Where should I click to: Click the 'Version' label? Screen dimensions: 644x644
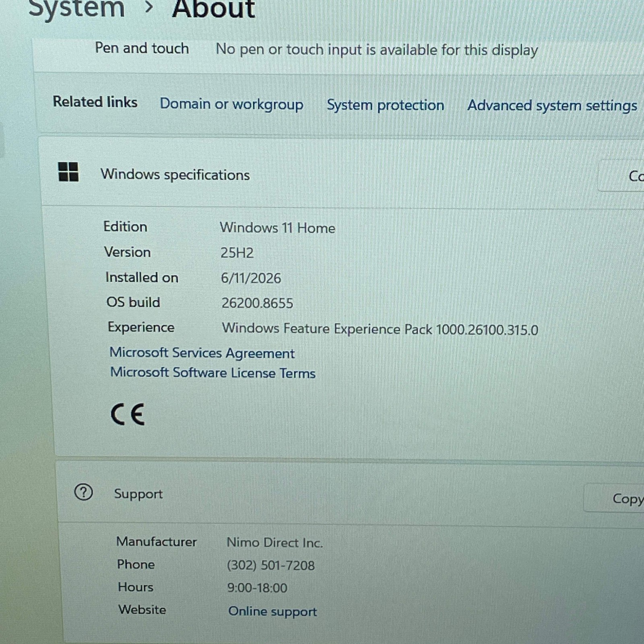(x=127, y=252)
